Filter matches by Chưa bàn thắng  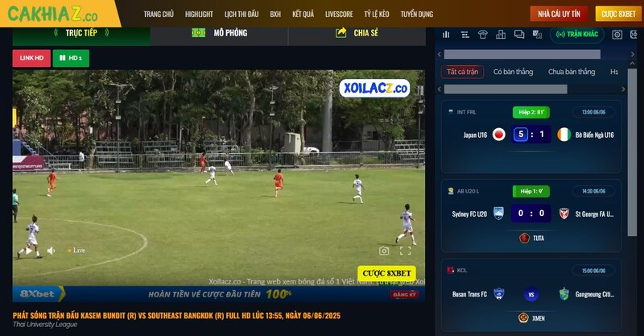tap(572, 72)
